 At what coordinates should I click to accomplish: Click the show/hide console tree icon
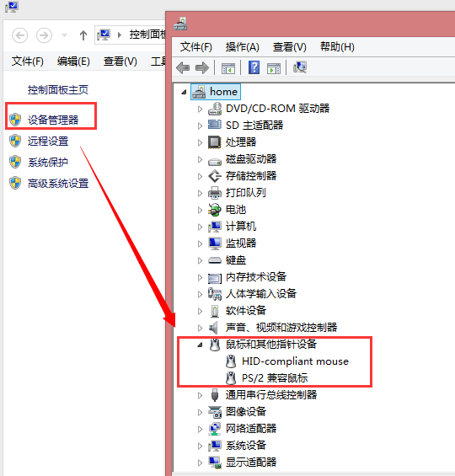tap(228, 68)
